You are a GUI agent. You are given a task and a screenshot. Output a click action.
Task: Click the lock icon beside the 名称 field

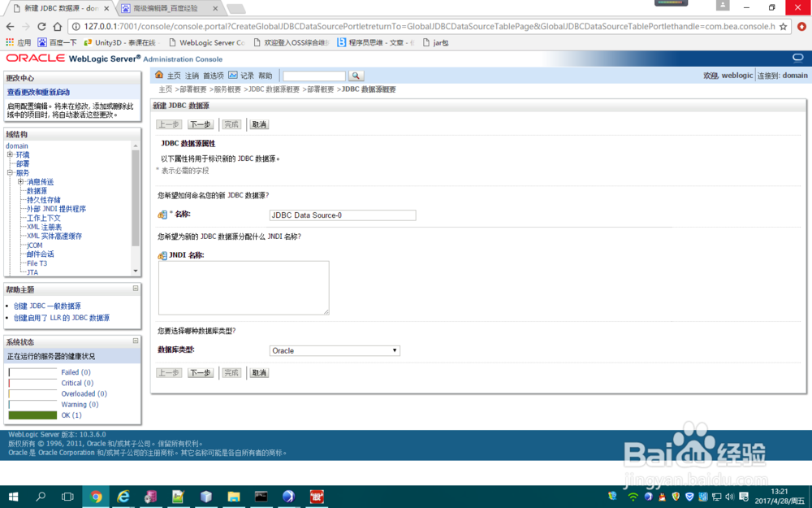coord(162,215)
